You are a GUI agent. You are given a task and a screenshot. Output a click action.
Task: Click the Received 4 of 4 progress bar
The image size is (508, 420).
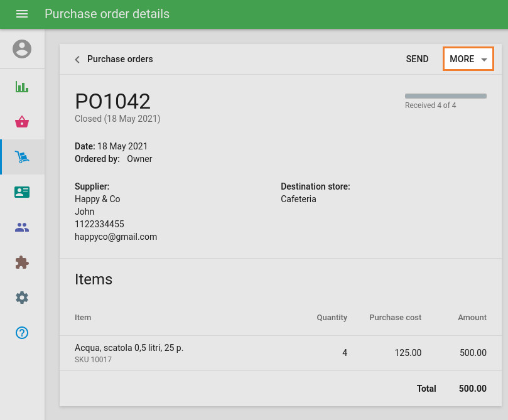(445, 95)
